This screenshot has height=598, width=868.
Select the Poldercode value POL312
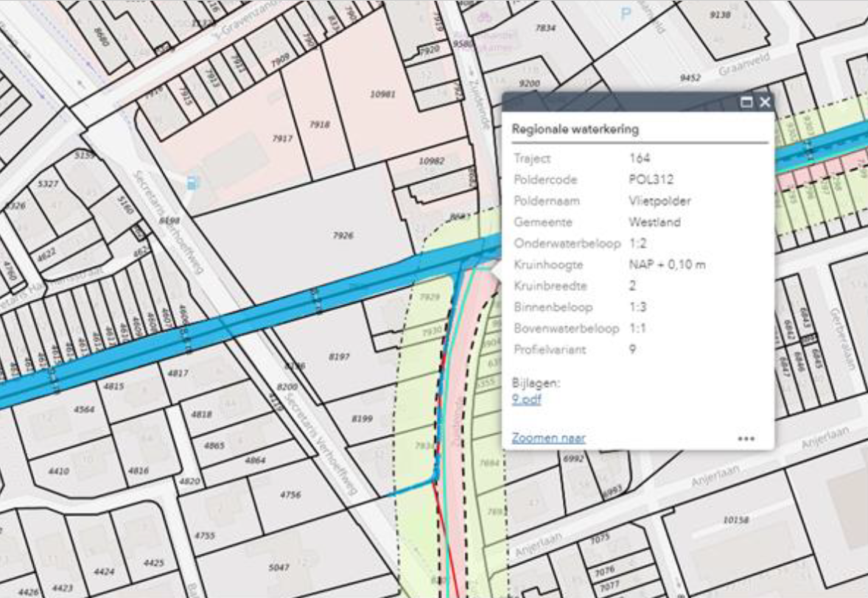[651, 179]
